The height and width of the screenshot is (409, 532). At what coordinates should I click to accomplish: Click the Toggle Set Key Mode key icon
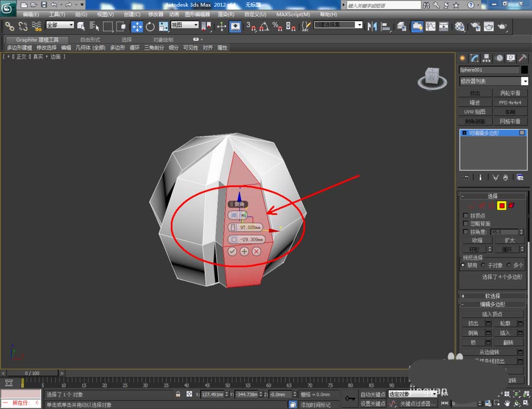[x=350, y=398]
